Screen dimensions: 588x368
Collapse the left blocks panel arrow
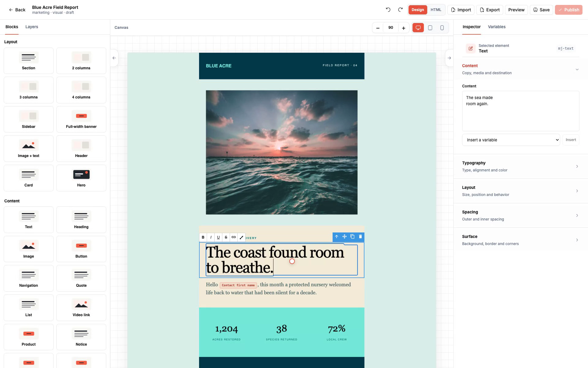pos(114,58)
